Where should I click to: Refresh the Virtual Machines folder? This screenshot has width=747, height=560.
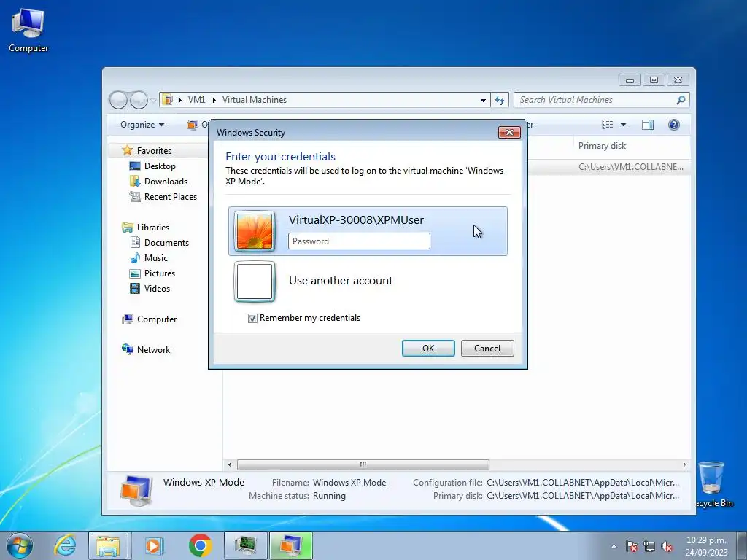[499, 100]
